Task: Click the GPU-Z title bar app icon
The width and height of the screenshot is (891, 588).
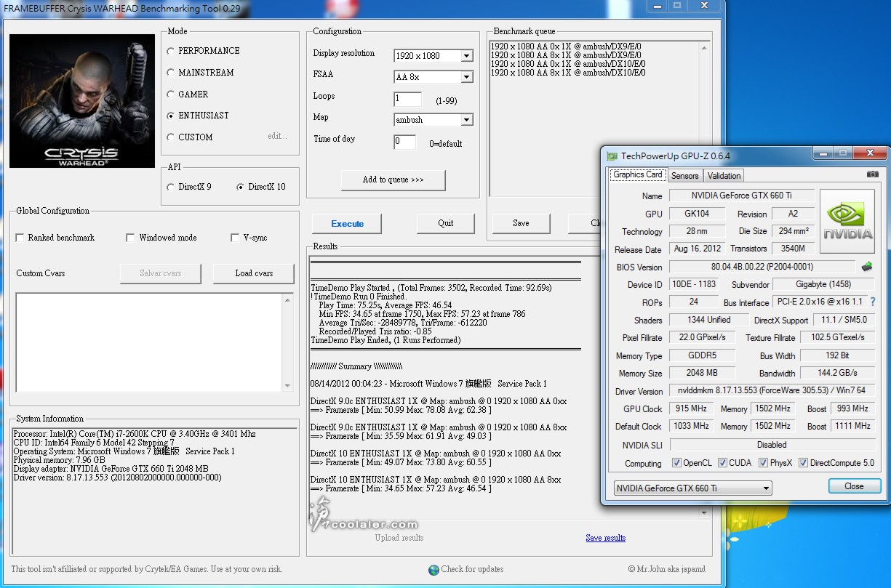Action: (x=612, y=156)
